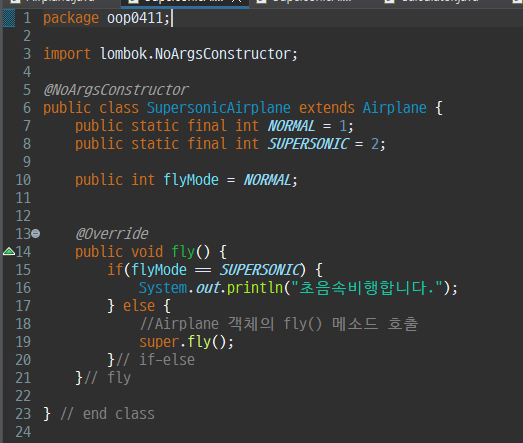523x443 pixels.
Task: Click line number 2 in the gutter
Action: click(27, 36)
